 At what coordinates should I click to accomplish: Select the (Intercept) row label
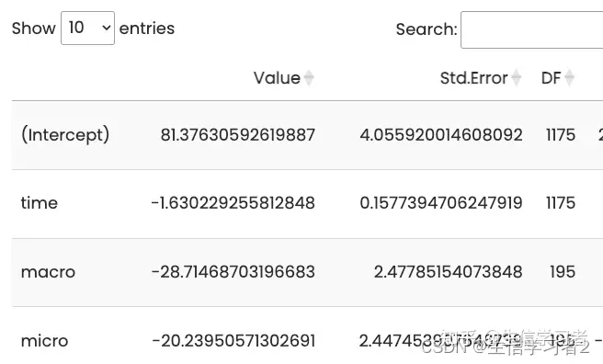point(65,135)
